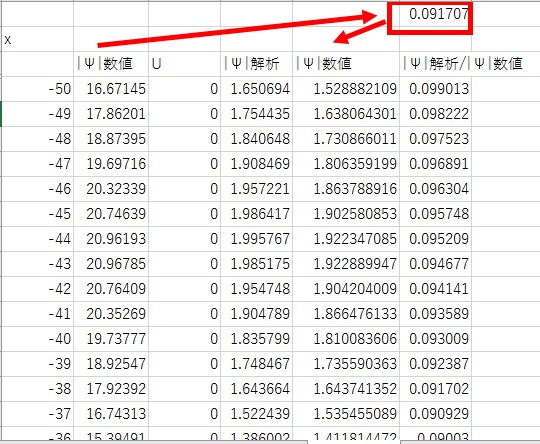
Task: Select the x value -47 cell
Action: pyautogui.click(x=38, y=164)
